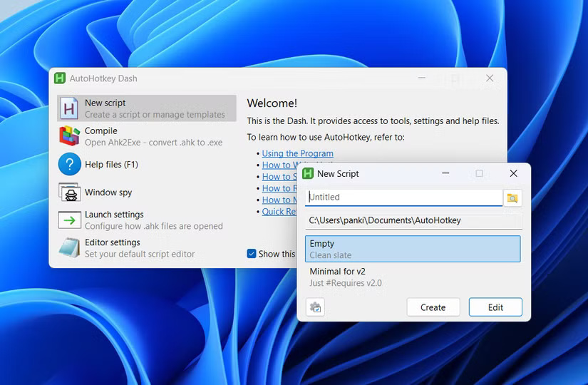The height and width of the screenshot is (385, 588).
Task: Select the Minimal for v2 template
Action: (413, 277)
